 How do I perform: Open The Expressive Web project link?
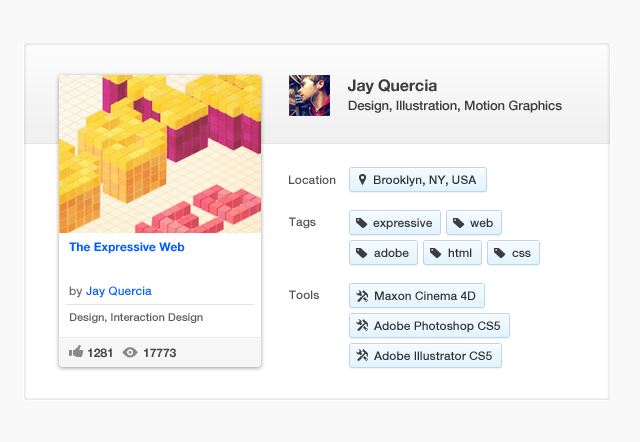click(126, 247)
